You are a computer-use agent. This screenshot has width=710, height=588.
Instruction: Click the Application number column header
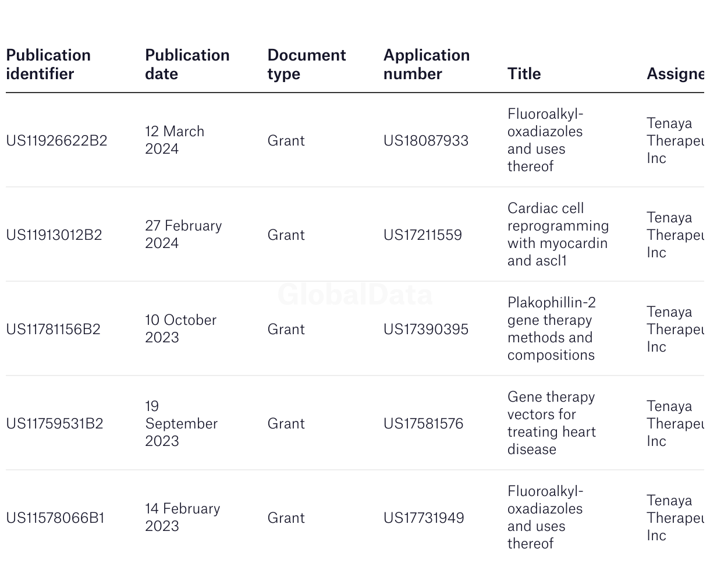pos(427,64)
